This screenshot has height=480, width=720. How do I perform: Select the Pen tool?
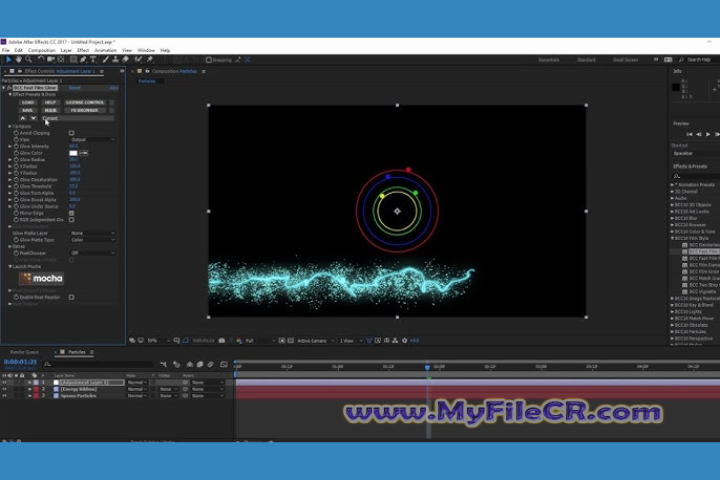83,59
